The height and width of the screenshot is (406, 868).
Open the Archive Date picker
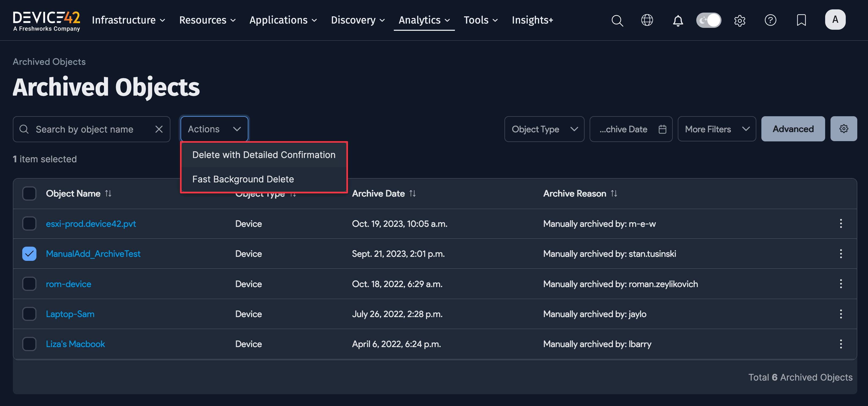(x=630, y=129)
